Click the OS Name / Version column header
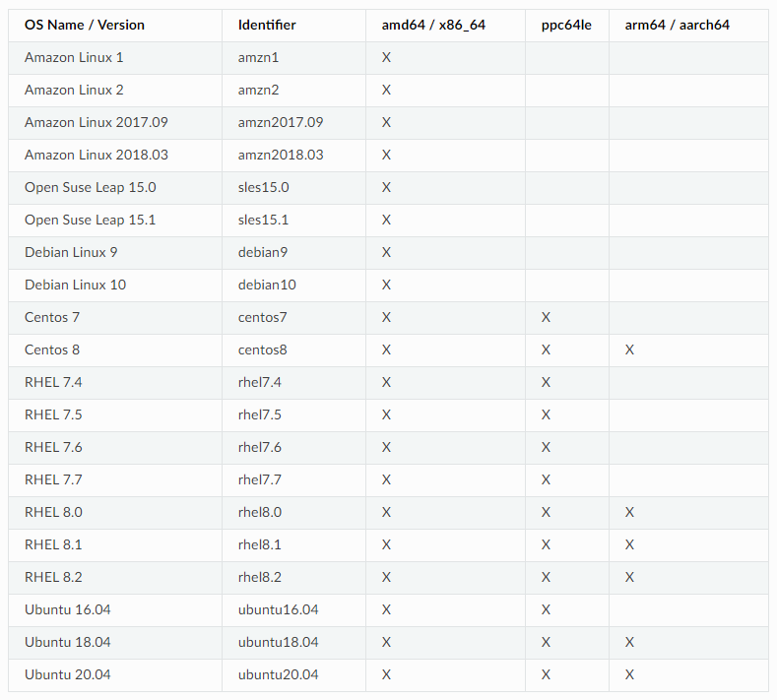This screenshot has width=777, height=700. point(85,25)
